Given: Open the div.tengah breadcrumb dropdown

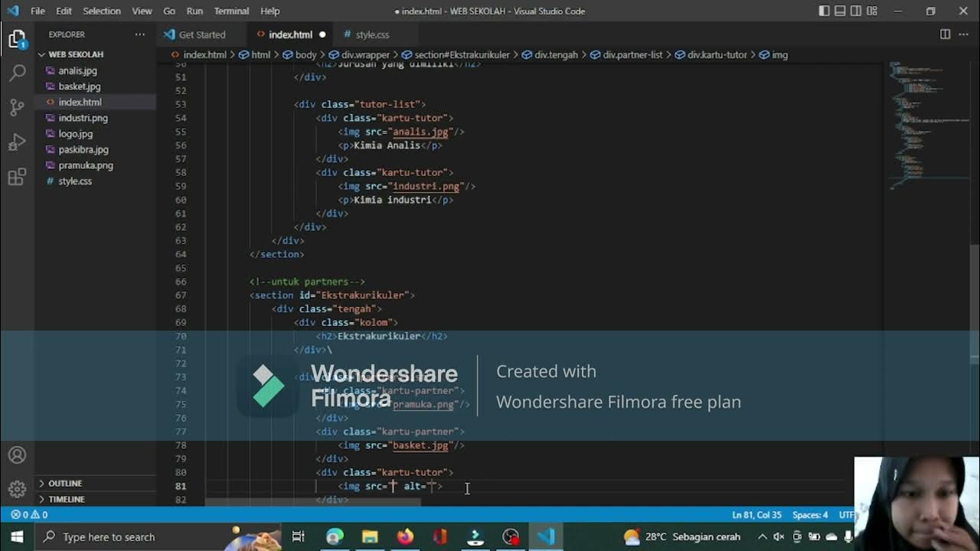Looking at the screenshot, I should [x=550, y=55].
